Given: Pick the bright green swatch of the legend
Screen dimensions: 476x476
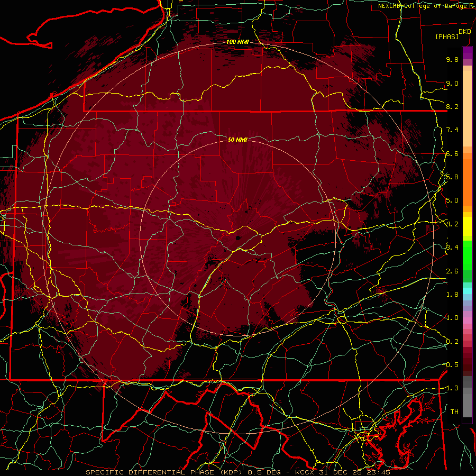Looking at the screenshot, I should click(x=467, y=255).
